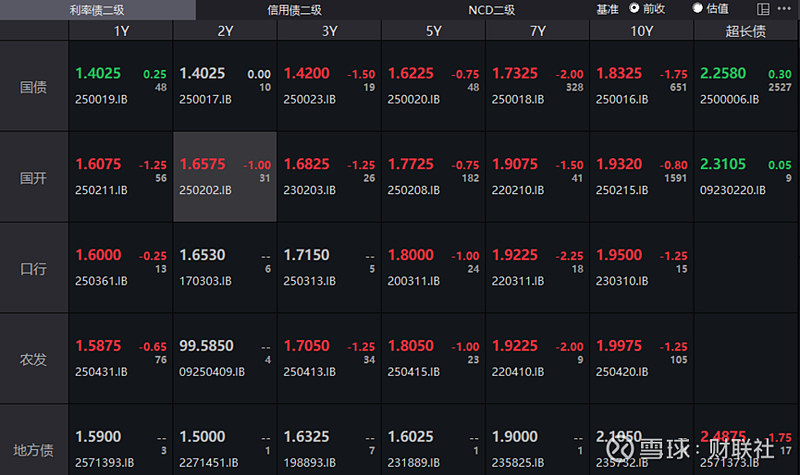Switch to the 利率债二级 tab

pos(97,10)
